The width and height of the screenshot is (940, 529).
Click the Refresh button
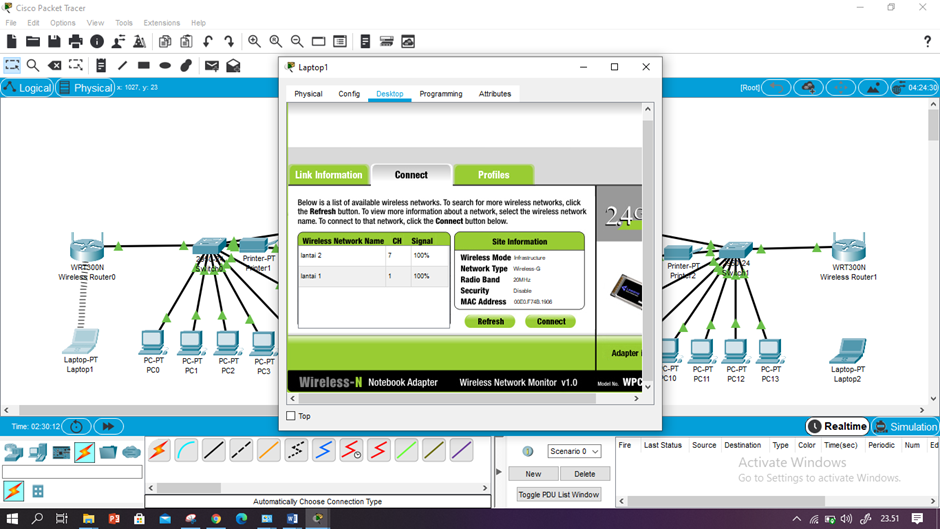490,321
